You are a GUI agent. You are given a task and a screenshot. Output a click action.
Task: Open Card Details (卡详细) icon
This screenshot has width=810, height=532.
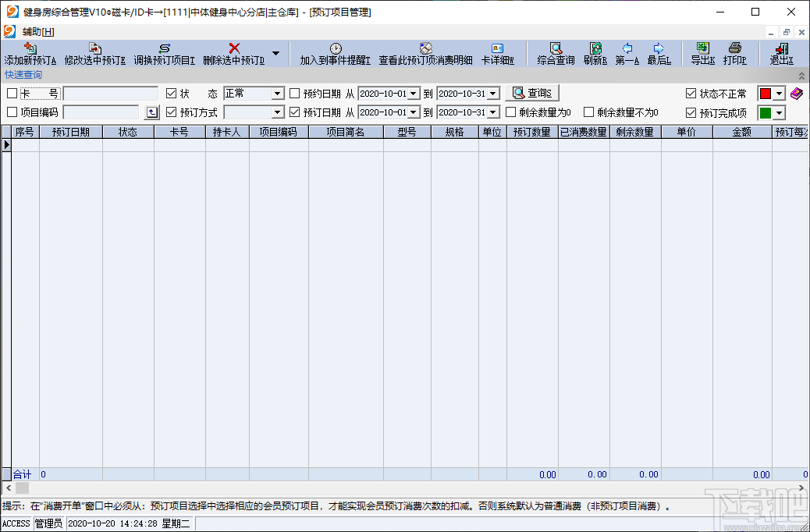(497, 48)
